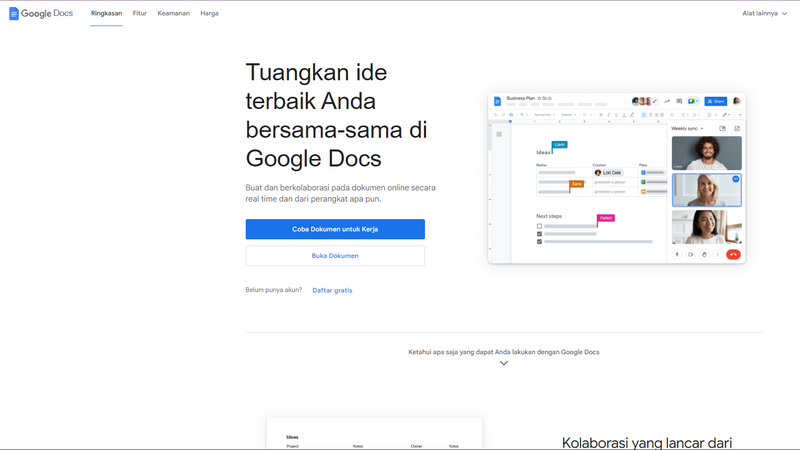
Task: Click the raise hand button in Meet panel
Action: tap(704, 254)
